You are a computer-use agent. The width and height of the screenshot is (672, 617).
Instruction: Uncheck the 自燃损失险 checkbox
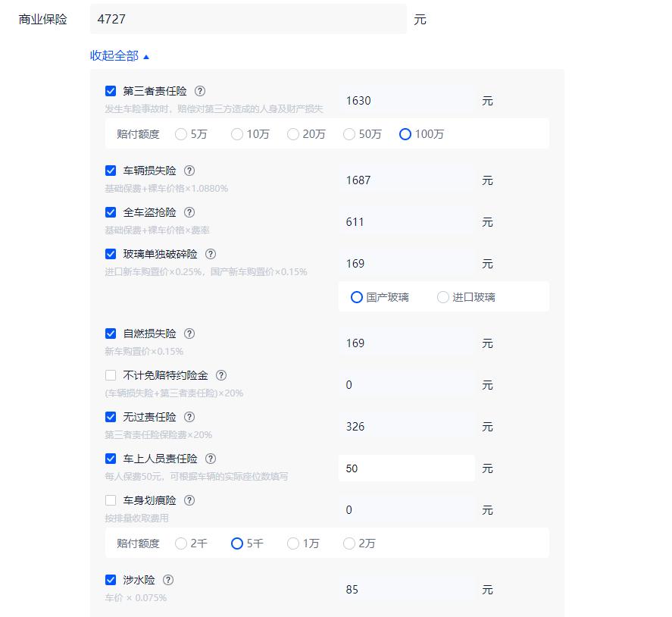tap(110, 334)
